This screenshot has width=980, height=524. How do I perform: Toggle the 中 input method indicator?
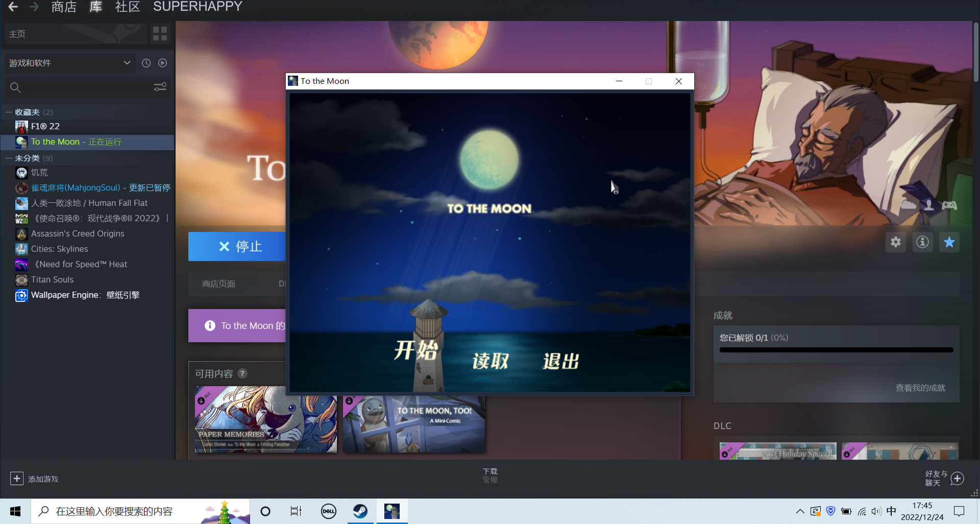[891, 511]
